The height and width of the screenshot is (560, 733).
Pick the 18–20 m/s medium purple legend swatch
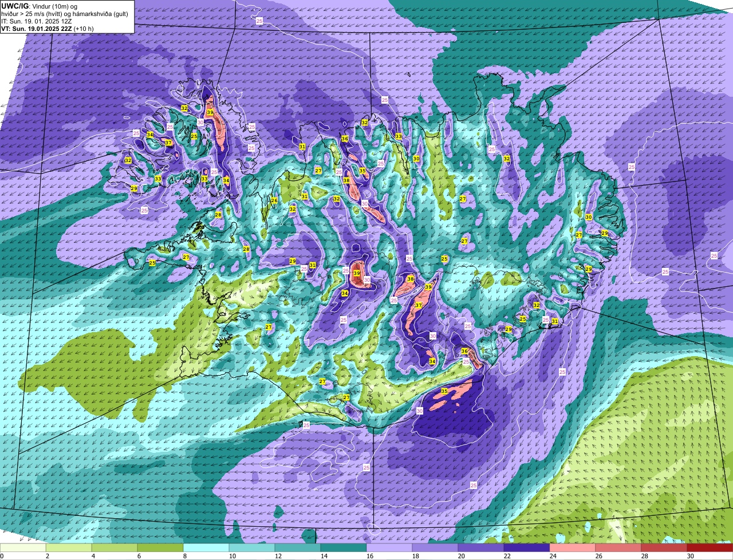click(x=435, y=547)
